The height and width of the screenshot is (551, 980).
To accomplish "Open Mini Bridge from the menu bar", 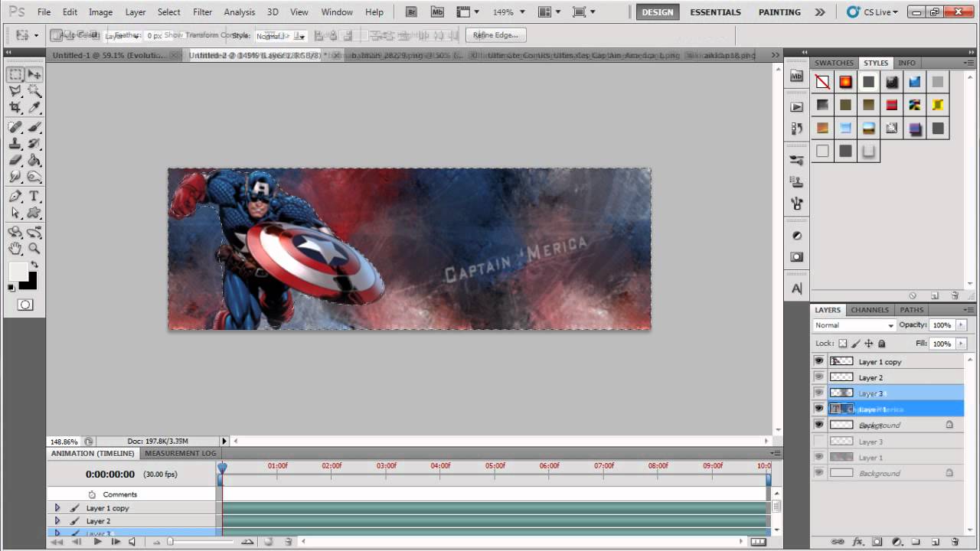I will click(x=437, y=12).
